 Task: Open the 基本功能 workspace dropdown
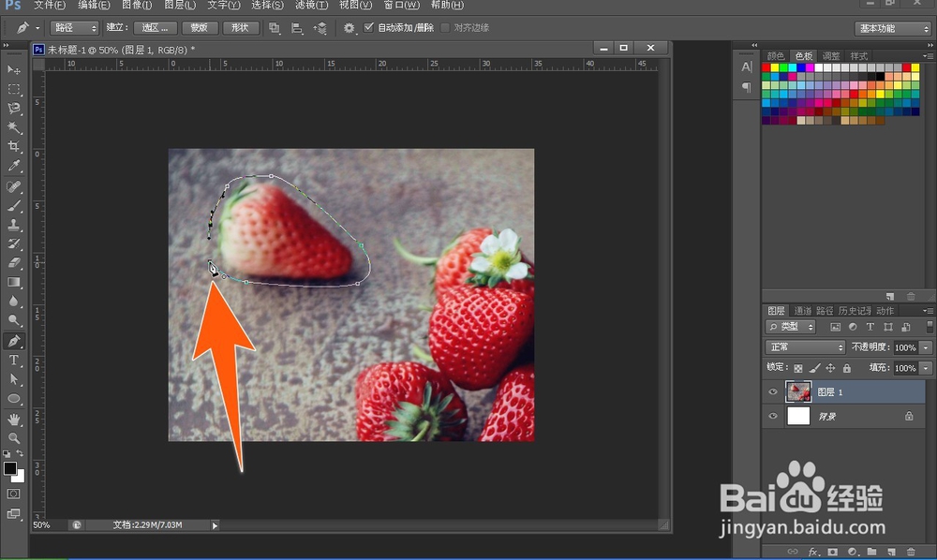tap(893, 29)
